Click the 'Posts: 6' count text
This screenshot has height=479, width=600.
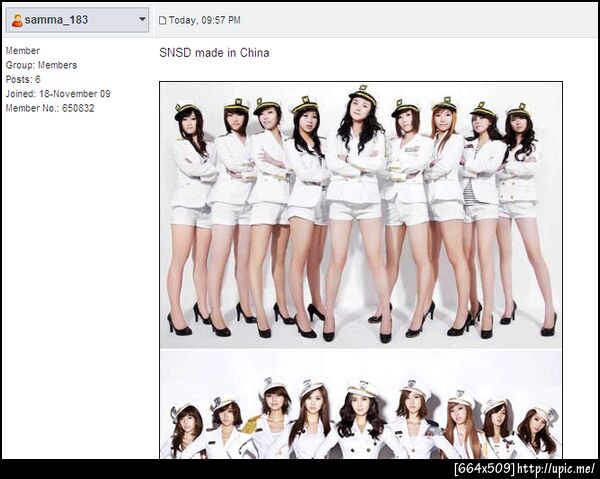[23, 79]
